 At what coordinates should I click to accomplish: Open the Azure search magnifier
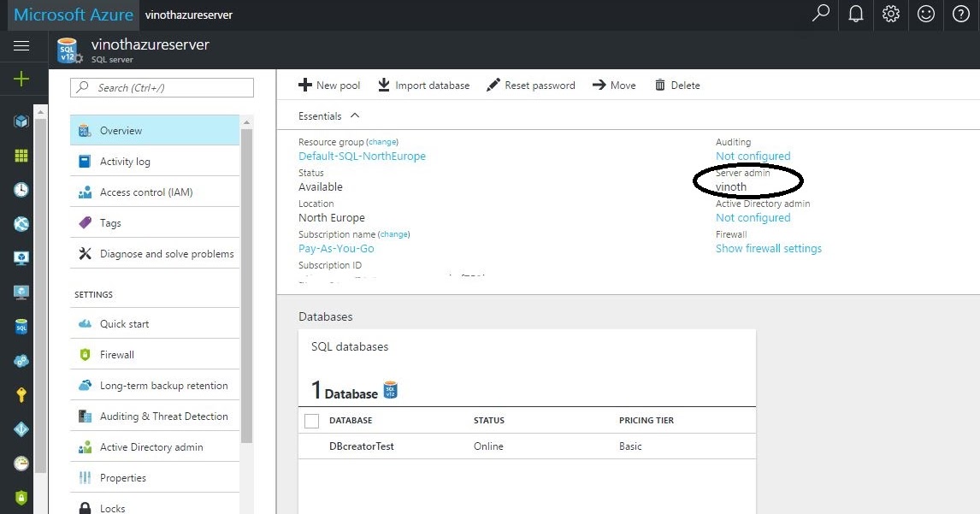point(820,15)
